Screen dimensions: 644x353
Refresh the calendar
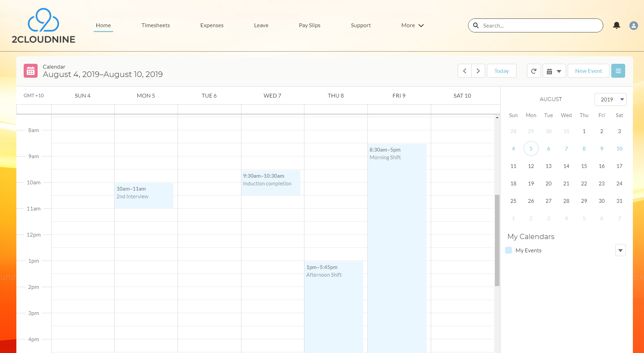click(534, 71)
